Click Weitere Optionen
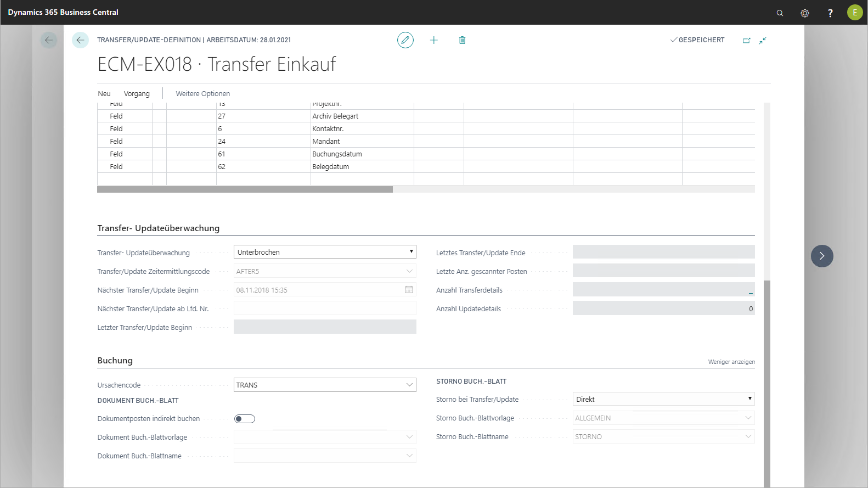 click(202, 94)
